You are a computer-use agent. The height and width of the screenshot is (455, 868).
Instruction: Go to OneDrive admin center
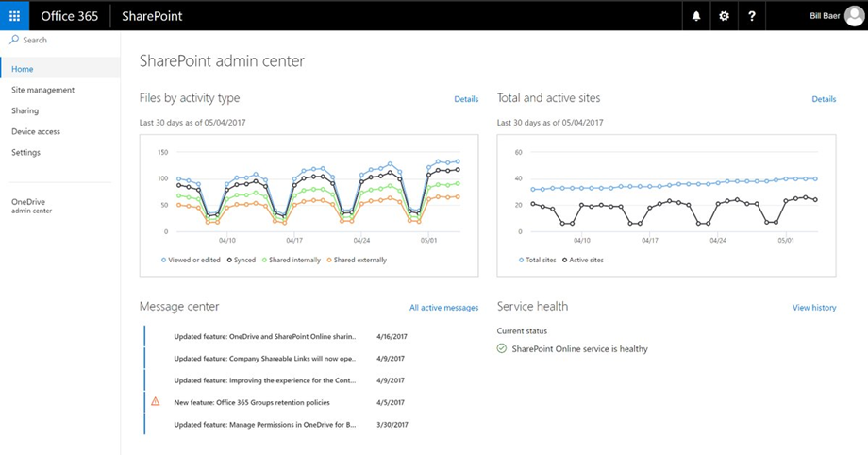[x=31, y=206]
